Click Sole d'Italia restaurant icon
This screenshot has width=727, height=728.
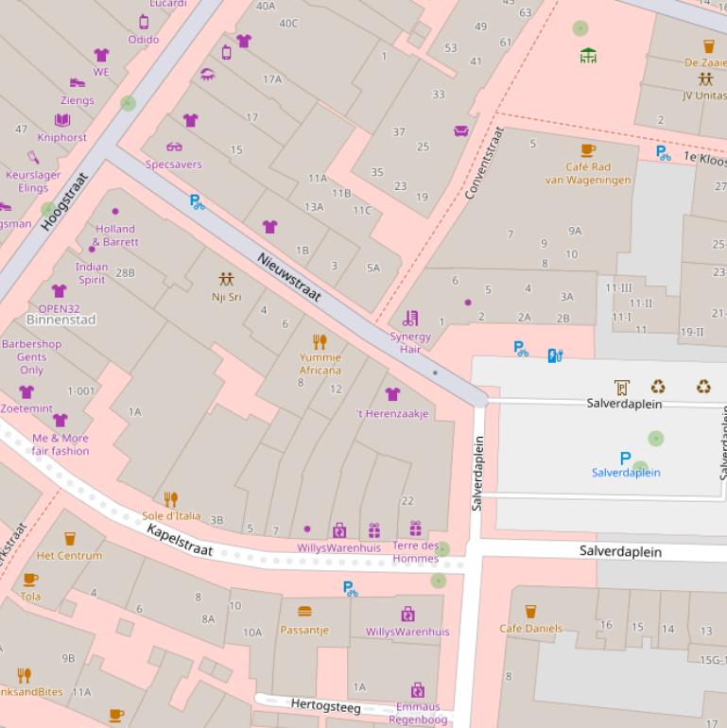[171, 498]
